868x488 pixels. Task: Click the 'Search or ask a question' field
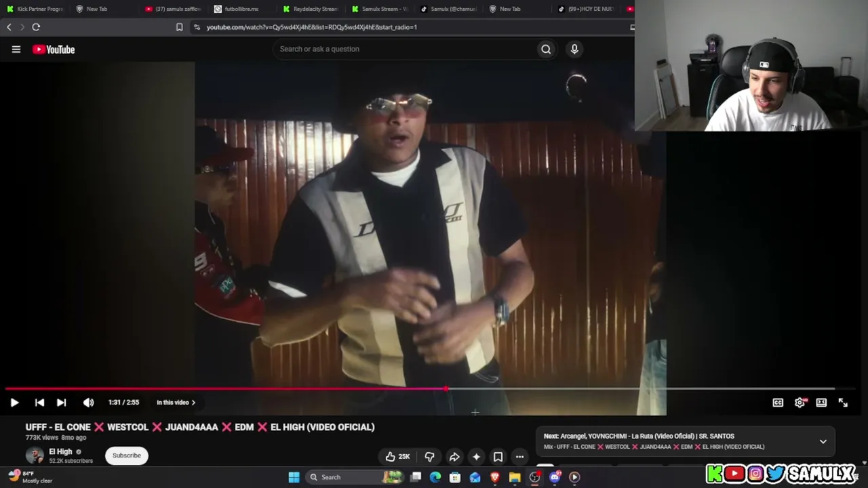(x=405, y=49)
